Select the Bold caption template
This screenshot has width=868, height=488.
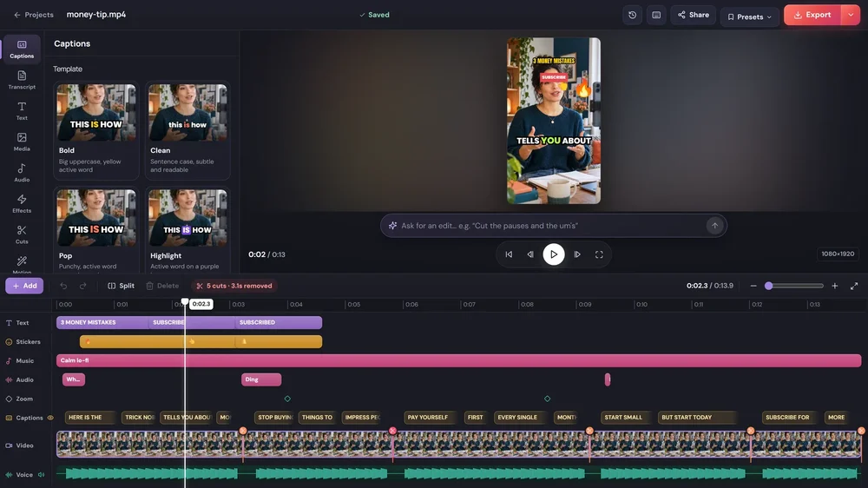[x=95, y=131]
